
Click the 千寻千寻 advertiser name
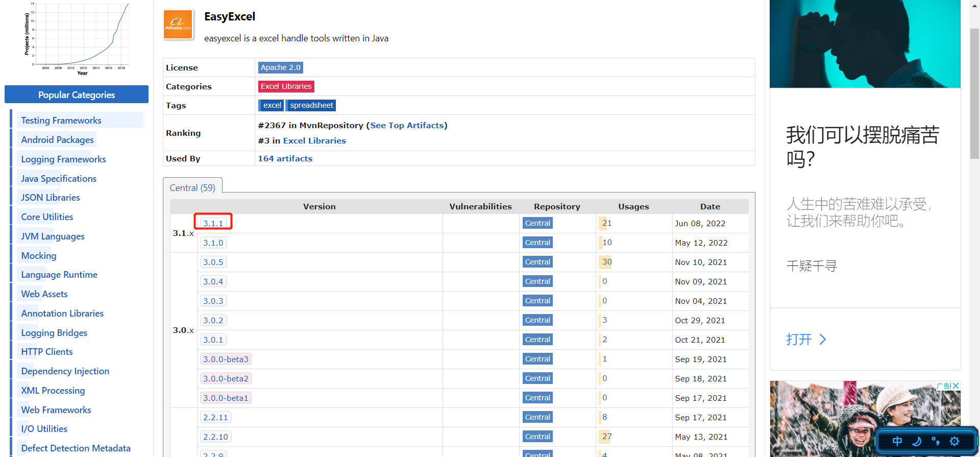click(x=812, y=266)
